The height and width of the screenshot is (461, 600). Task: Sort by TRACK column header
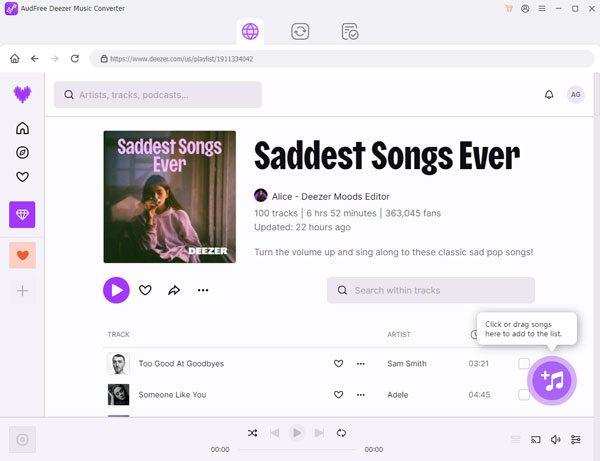[x=119, y=334]
